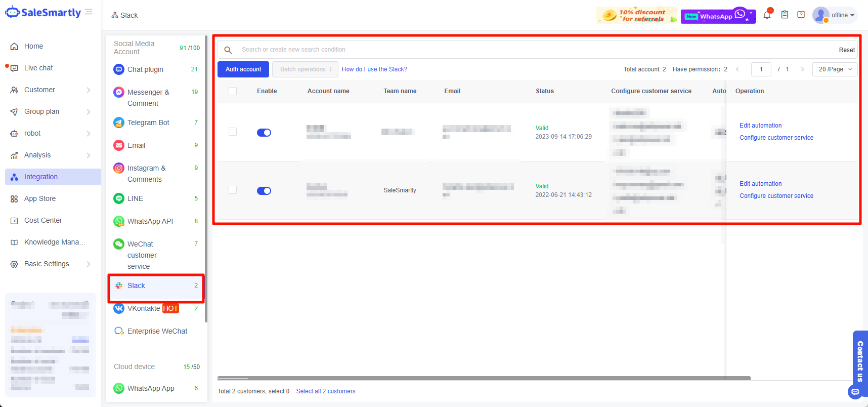Click the Chat plugin channel icon

coord(119,69)
